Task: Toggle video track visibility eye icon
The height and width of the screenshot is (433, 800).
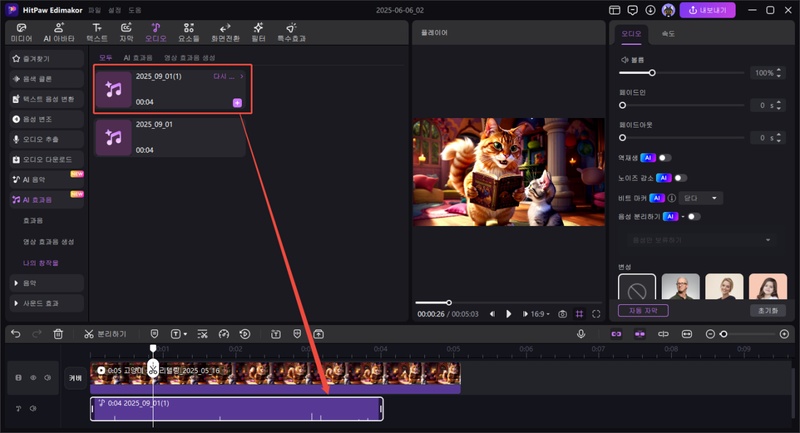Action: (33, 378)
